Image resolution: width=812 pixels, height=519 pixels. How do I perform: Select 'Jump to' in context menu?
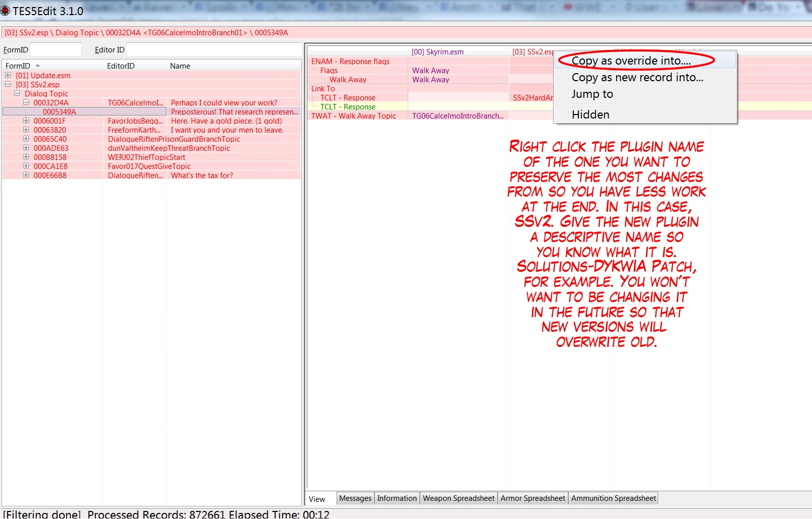(592, 94)
